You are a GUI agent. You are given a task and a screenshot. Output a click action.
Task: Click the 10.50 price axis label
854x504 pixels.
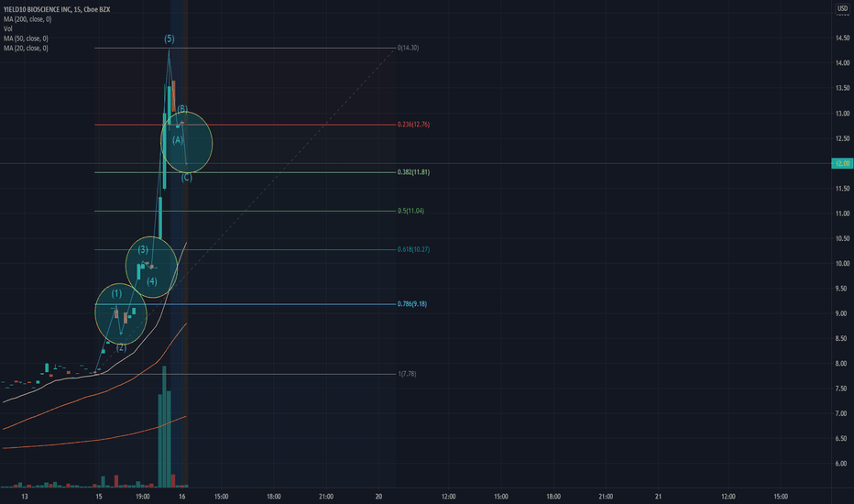(842, 238)
